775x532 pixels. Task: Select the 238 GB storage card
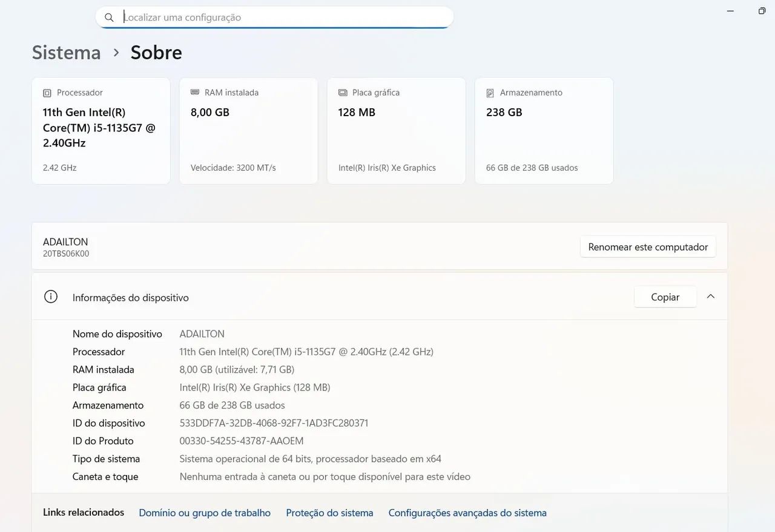click(544, 131)
